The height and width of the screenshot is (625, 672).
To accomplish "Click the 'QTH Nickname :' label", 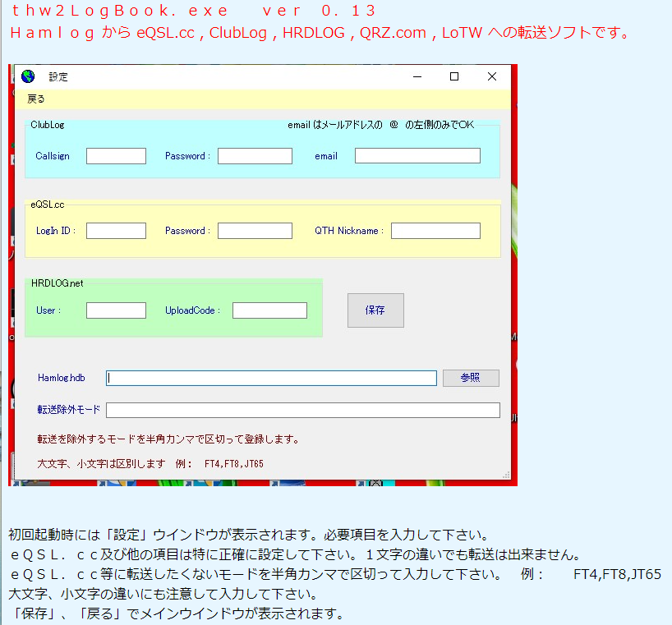I will [349, 231].
